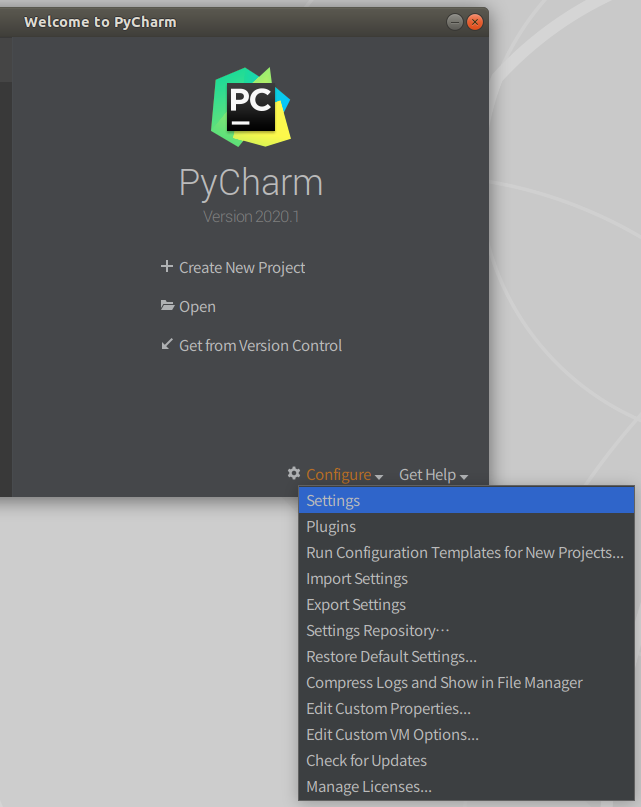This screenshot has width=641, height=807.
Task: Open the Edit Custom Properties menu item
Action: coord(466,709)
